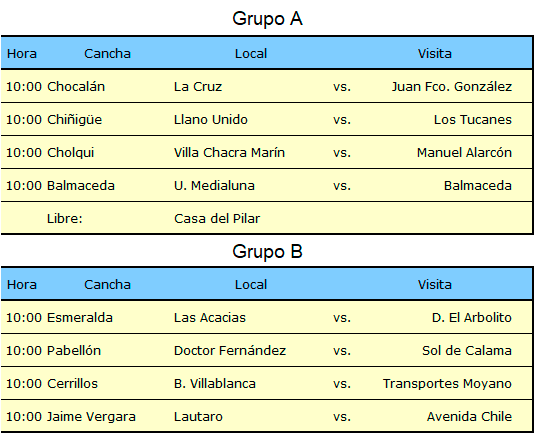Select the Cancha header in Grupo A table
This screenshot has width=534, height=433.
point(107,53)
